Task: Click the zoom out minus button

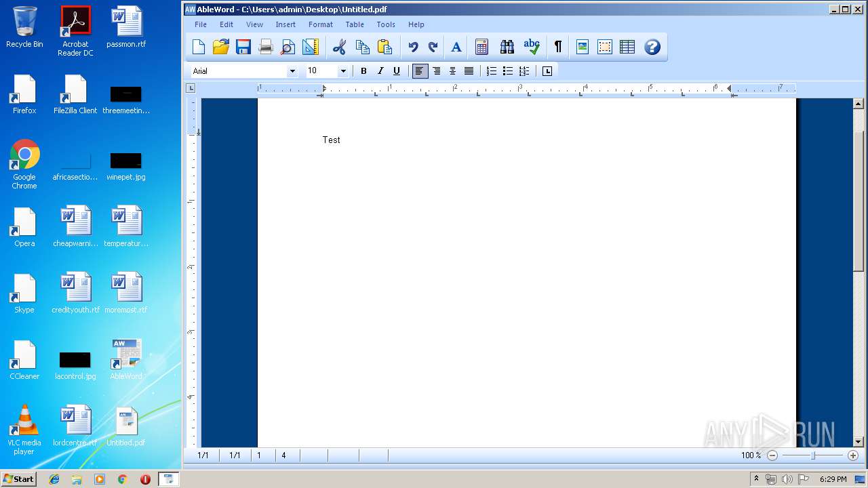Action: tap(772, 455)
